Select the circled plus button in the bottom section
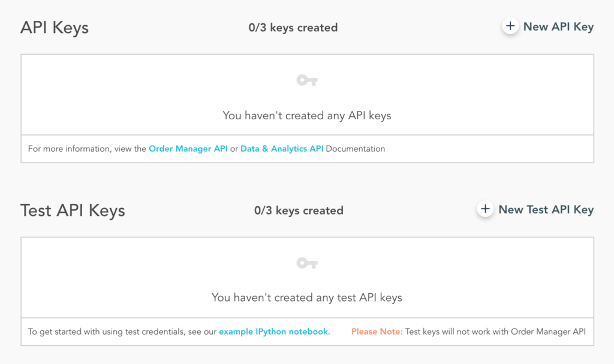614x364 pixels. click(485, 209)
